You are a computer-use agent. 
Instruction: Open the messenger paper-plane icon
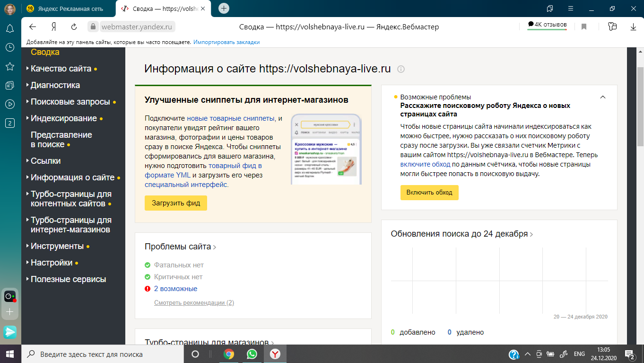(x=10, y=332)
